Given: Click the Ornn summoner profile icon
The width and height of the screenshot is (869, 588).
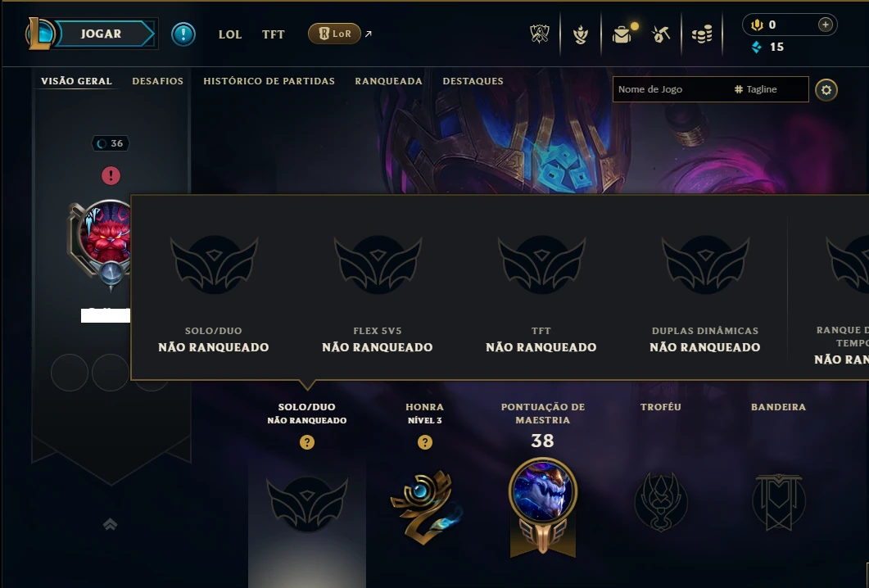Looking at the screenshot, I should [x=106, y=233].
